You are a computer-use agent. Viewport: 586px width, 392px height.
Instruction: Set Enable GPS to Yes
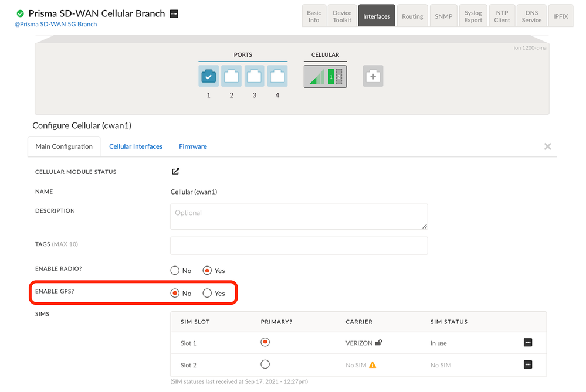[x=207, y=293]
